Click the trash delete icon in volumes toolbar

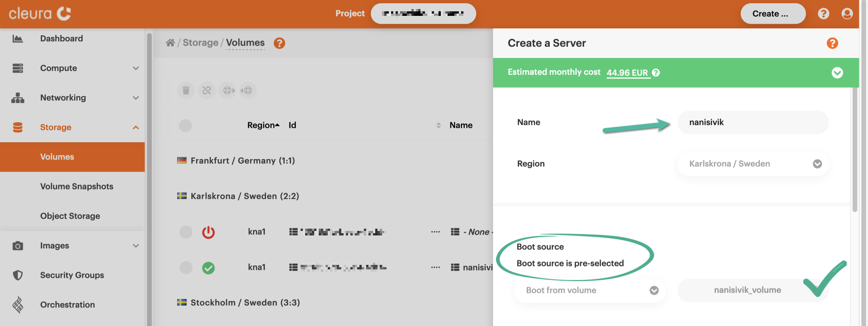coord(186,91)
